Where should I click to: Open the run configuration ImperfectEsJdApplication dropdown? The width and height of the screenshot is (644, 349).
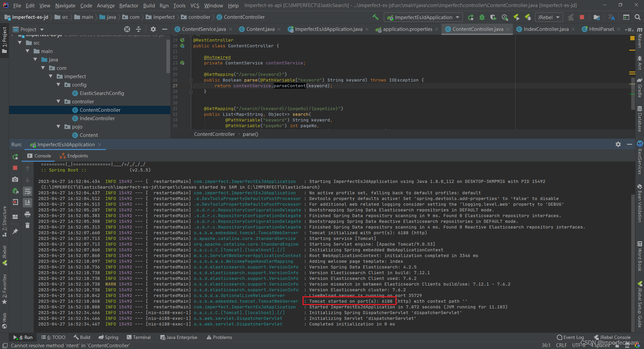tap(423, 17)
